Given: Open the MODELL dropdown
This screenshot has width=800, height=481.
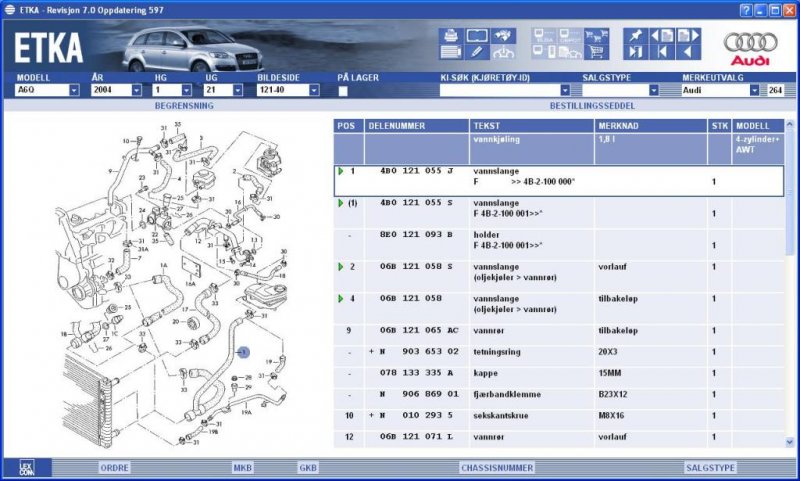Looking at the screenshot, I should coord(74,90).
